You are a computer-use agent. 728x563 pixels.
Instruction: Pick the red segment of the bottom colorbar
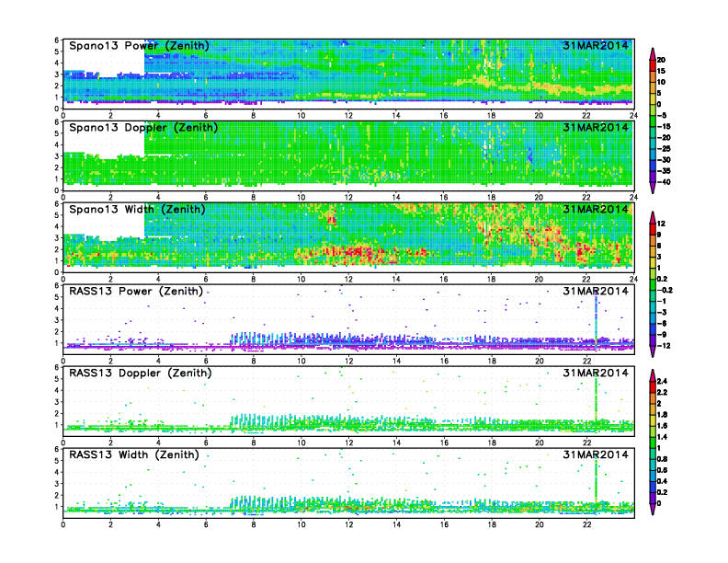click(x=653, y=386)
